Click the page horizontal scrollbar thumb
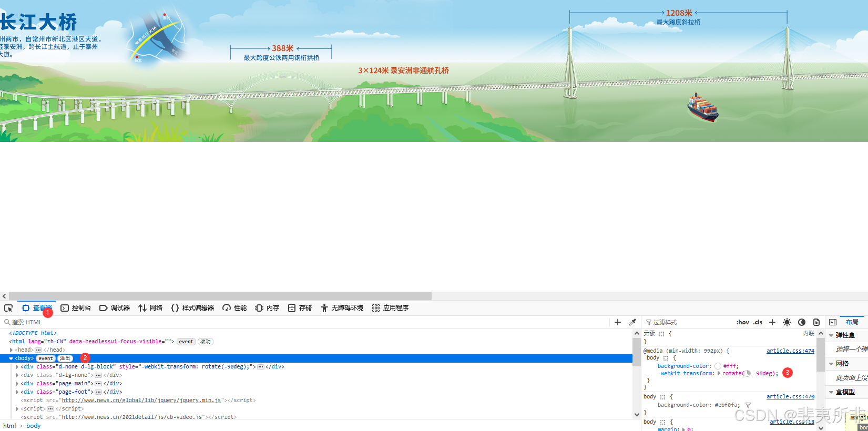The image size is (868, 431). click(220, 296)
